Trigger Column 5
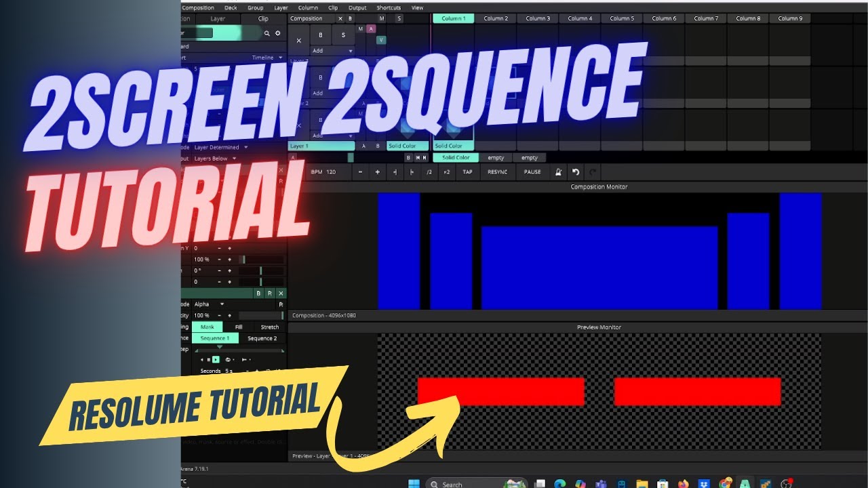Viewport: 868px width, 488px height. 622,18
